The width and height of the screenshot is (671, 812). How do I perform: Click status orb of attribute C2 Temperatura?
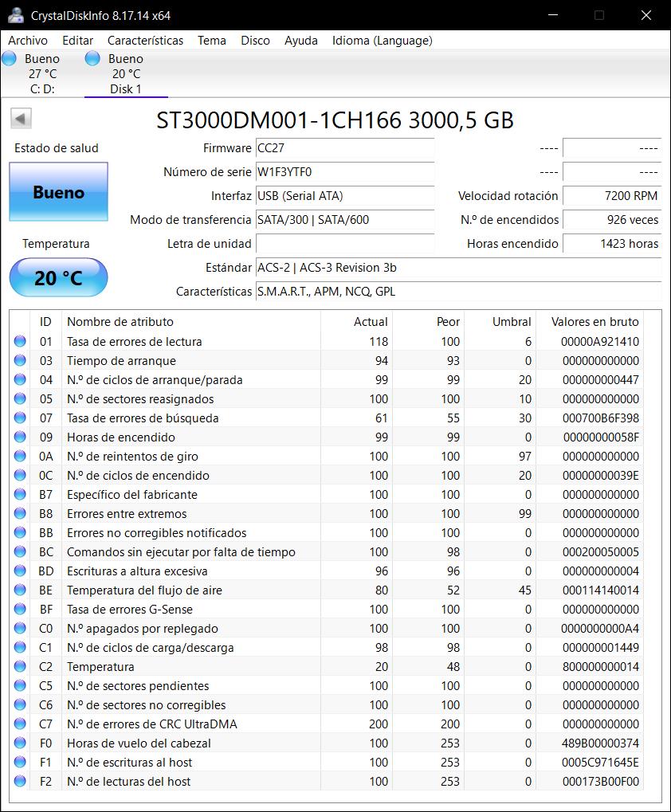(20, 667)
